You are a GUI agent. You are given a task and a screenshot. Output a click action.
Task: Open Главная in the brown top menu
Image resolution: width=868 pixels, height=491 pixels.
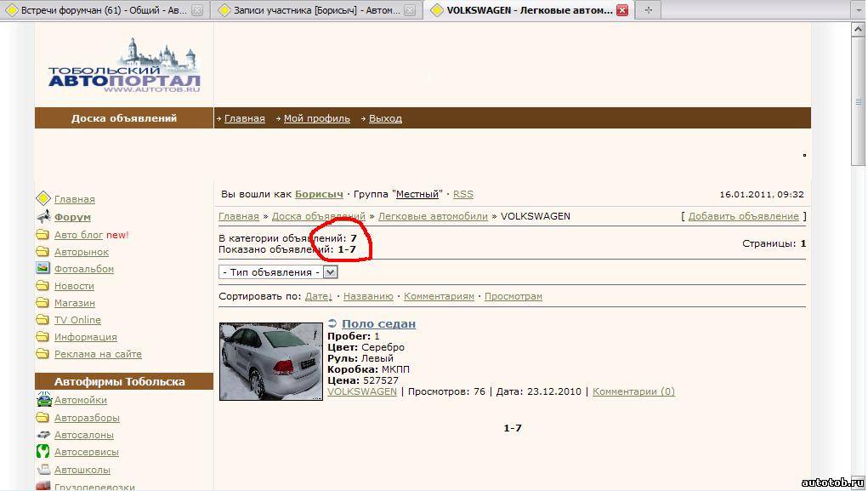pos(245,118)
